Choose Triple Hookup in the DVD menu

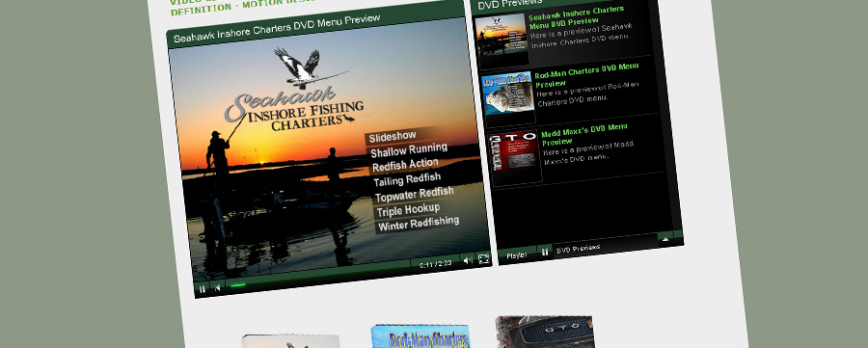tap(408, 210)
